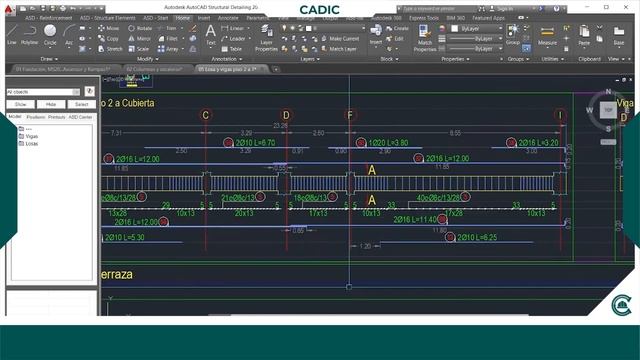This screenshot has height=360, width=640.
Task: Expand the Properties panel
Action: point(455,59)
